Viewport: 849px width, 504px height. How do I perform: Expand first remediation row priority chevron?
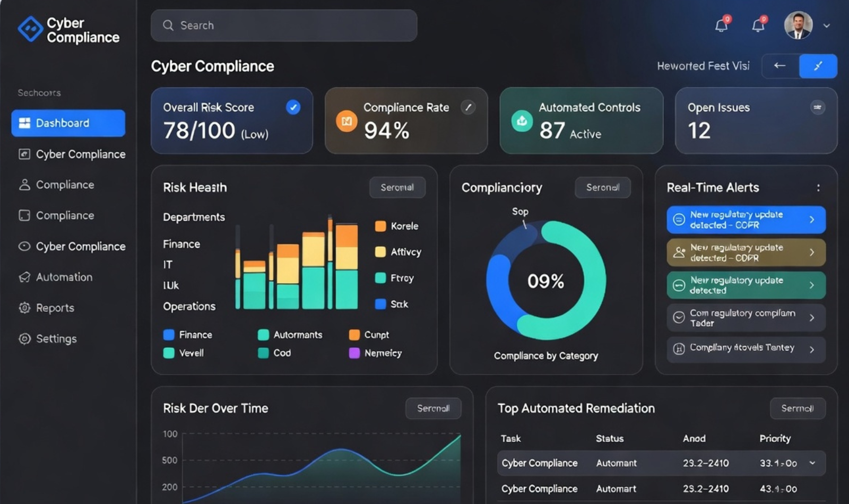click(812, 463)
